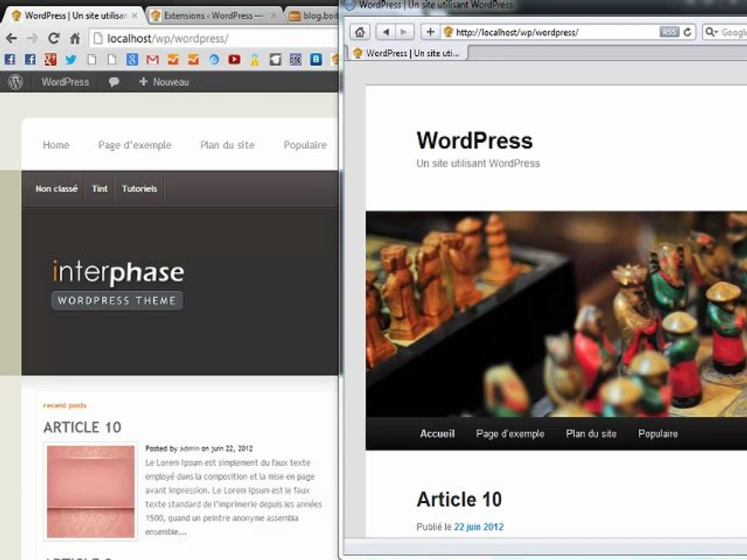Select the Tutoriels category
The height and width of the screenshot is (560, 747).
(139, 188)
